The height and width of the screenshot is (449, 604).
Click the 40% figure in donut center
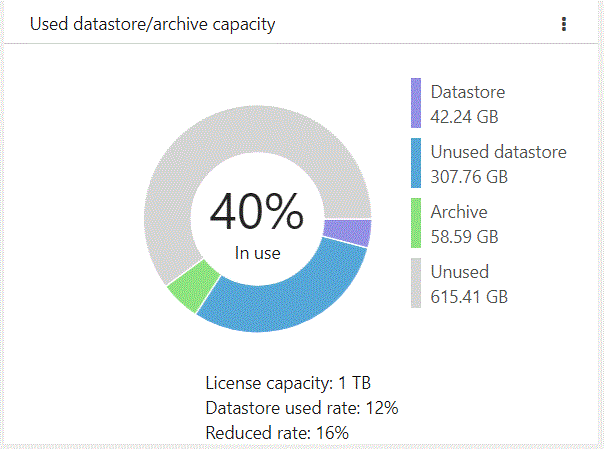pos(257,211)
